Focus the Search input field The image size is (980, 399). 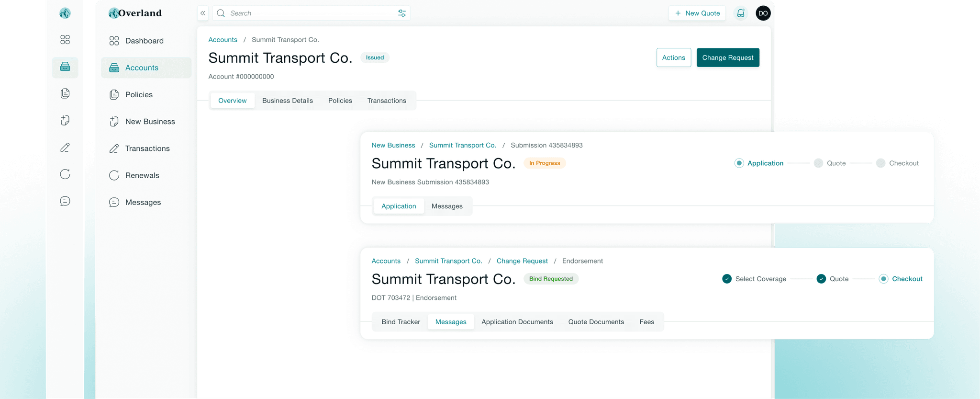tap(311, 13)
